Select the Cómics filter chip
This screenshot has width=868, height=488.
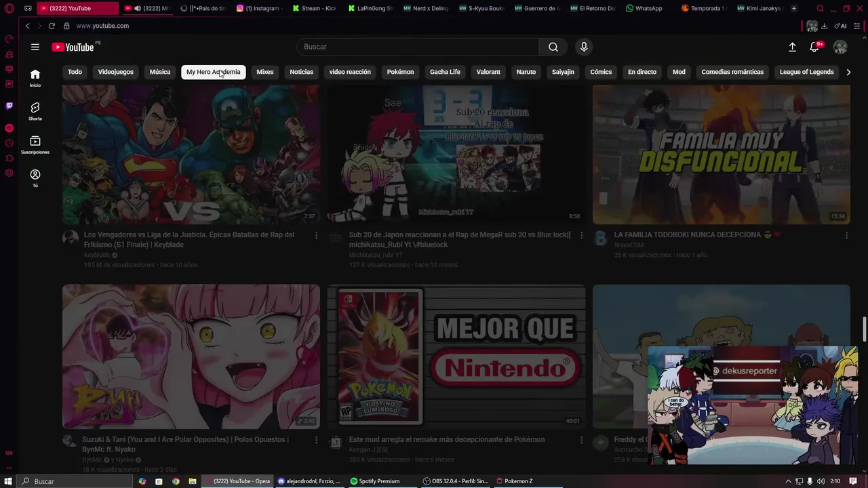click(601, 72)
